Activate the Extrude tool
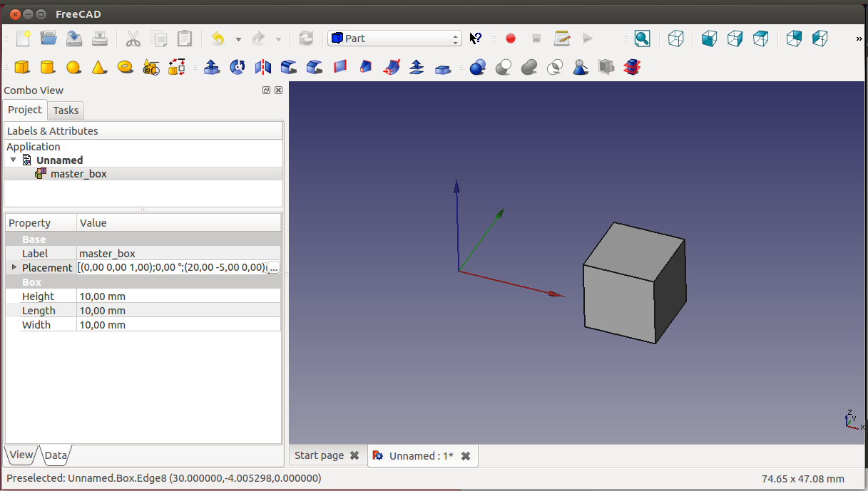This screenshot has height=491, width=868. (212, 67)
